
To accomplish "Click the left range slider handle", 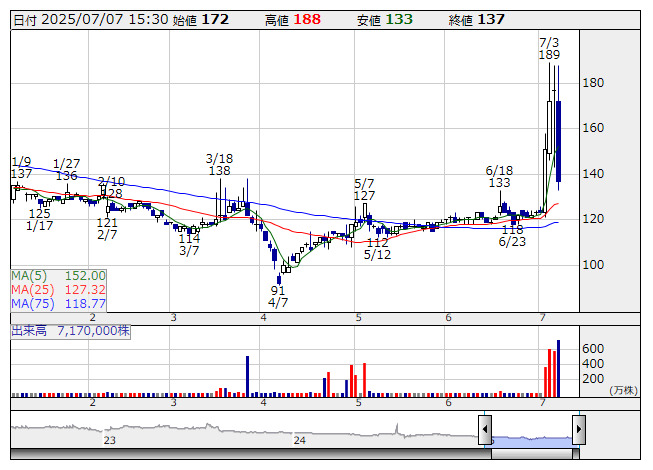I will tap(485, 431).
